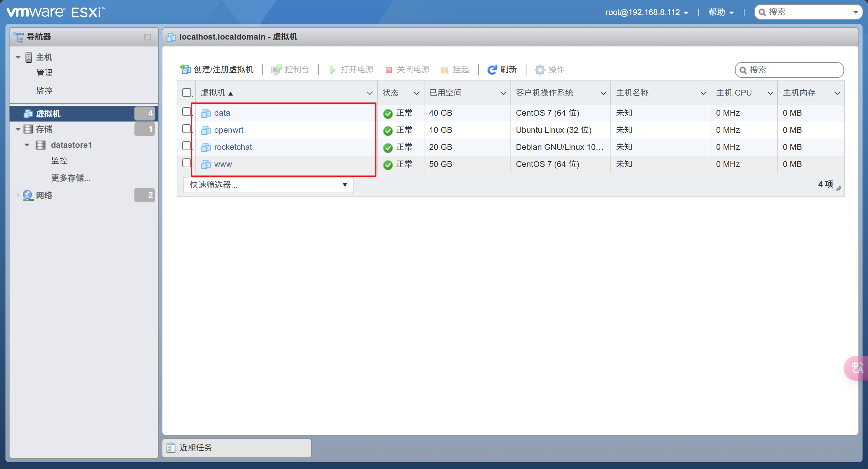This screenshot has height=469, width=868.
Task: Collapse the navigator panel with its minimize icon
Action: coord(147,37)
